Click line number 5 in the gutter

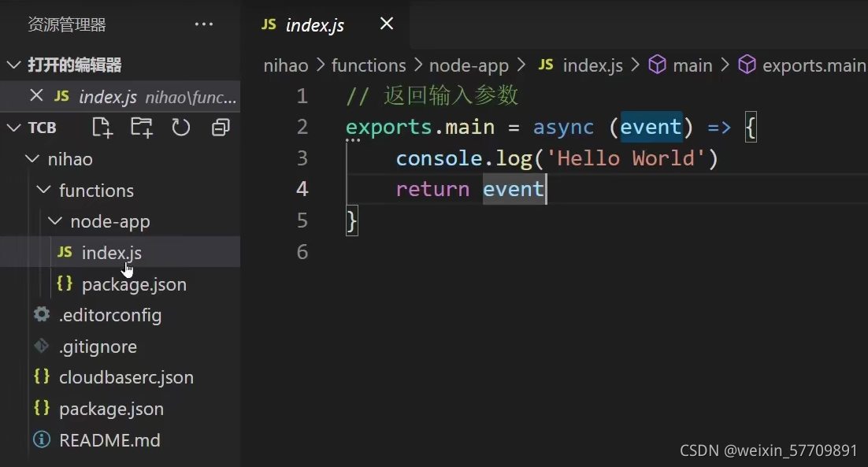tap(302, 221)
